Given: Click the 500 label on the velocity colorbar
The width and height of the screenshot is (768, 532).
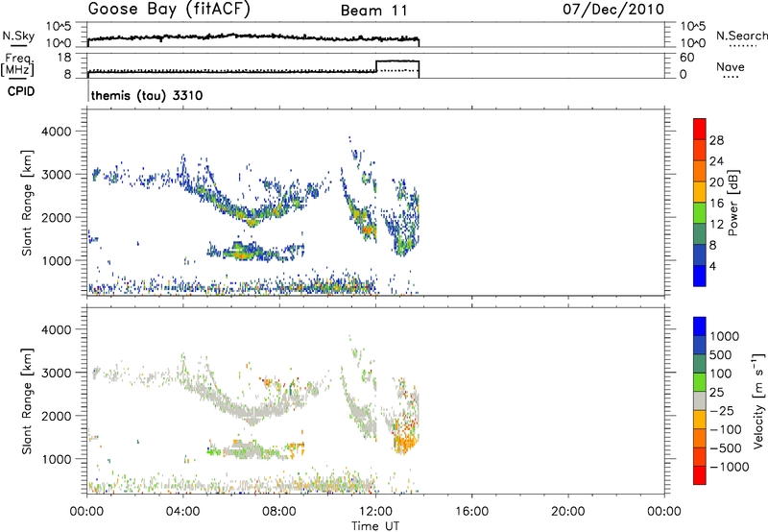Looking at the screenshot, I should [721, 354].
